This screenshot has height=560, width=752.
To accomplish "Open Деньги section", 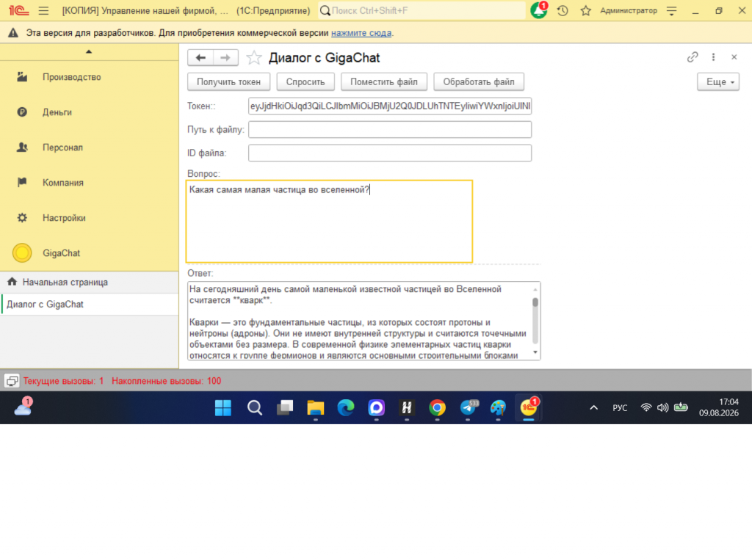I will [89, 112].
